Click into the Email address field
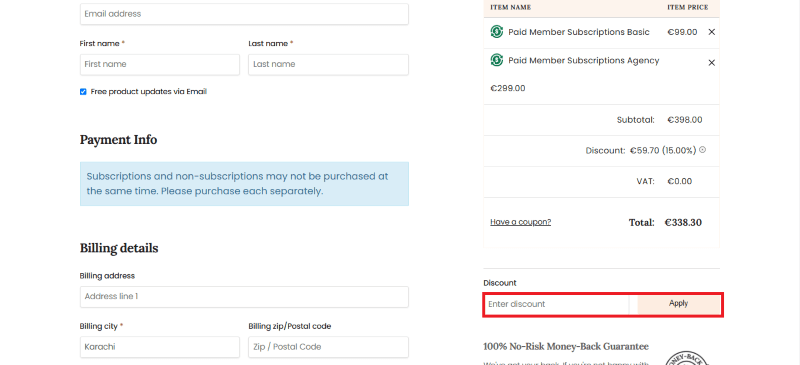This screenshot has height=365, width=800. click(x=244, y=14)
